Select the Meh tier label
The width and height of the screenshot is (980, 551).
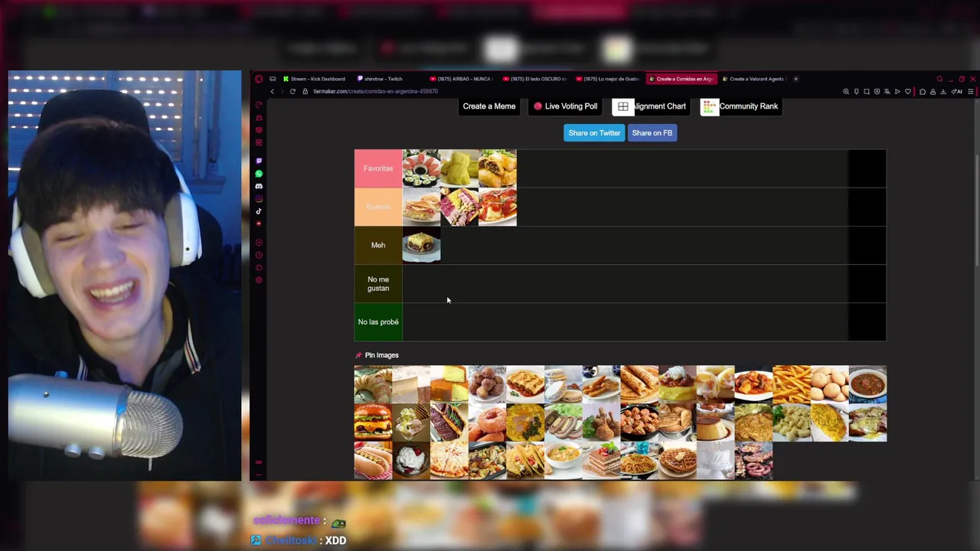(378, 245)
